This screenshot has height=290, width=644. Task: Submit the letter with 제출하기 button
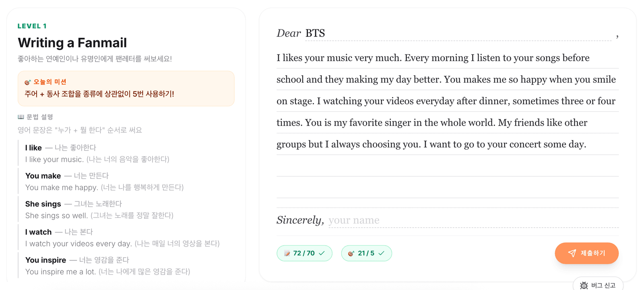pos(586,253)
